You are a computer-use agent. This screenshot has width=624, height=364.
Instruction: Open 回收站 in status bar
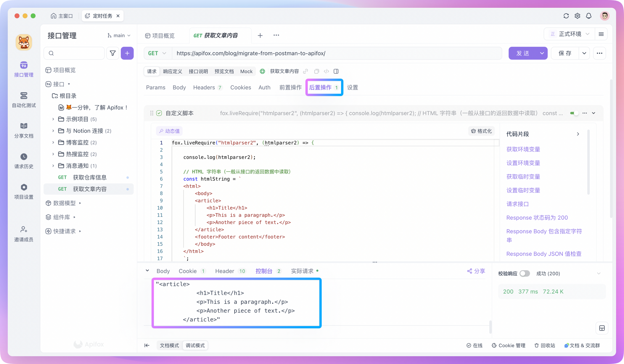tap(545, 345)
